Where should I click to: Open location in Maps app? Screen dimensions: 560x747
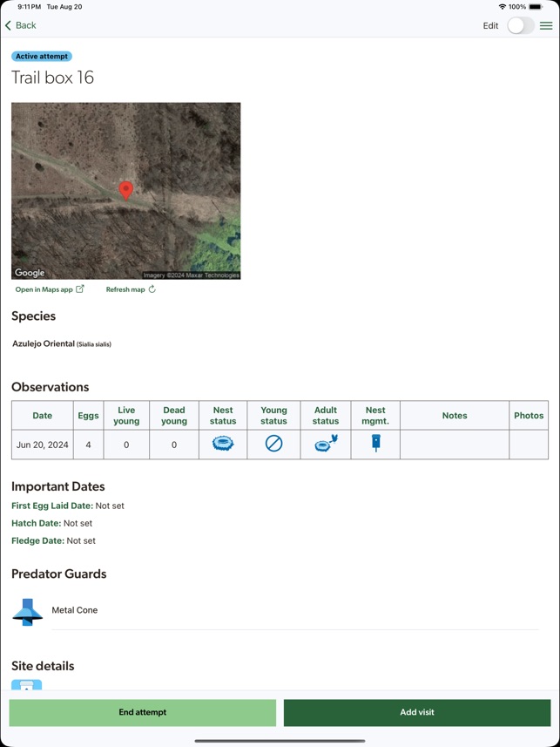(x=50, y=289)
